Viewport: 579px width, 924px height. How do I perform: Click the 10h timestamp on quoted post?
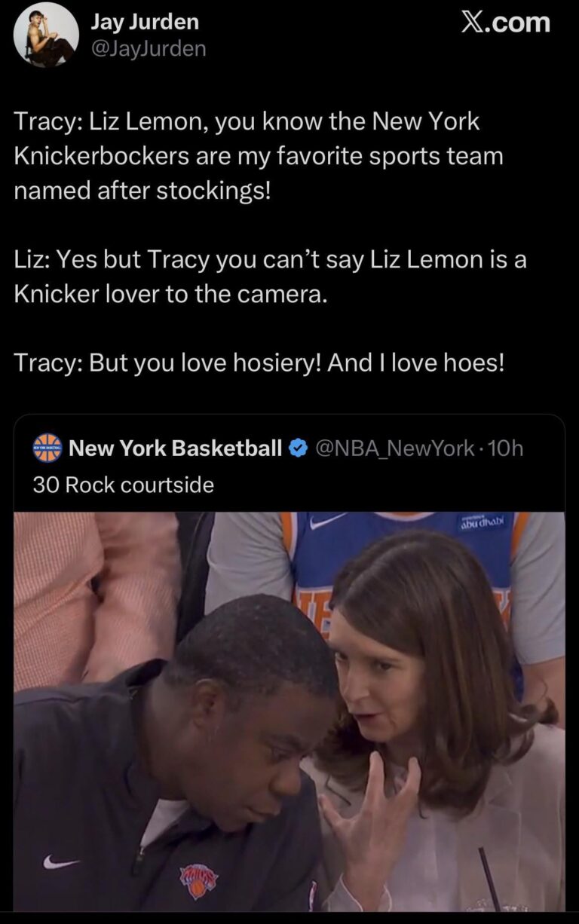coord(505,448)
